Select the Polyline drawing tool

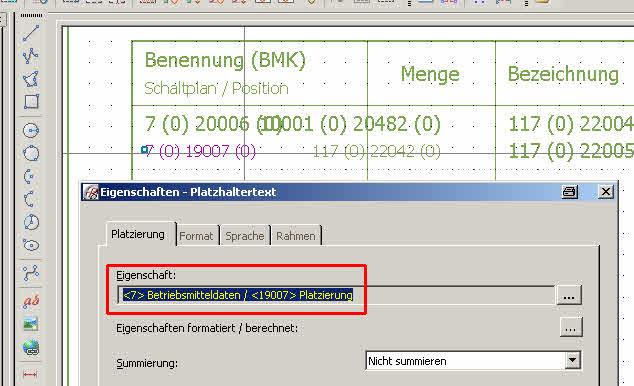coord(31,56)
